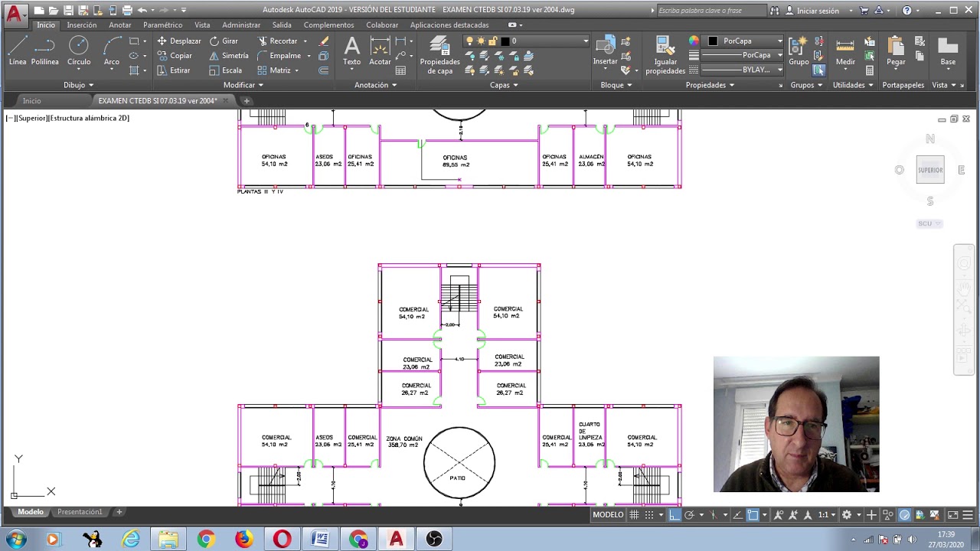
Task: Pick the Arco tool
Action: [x=112, y=51]
